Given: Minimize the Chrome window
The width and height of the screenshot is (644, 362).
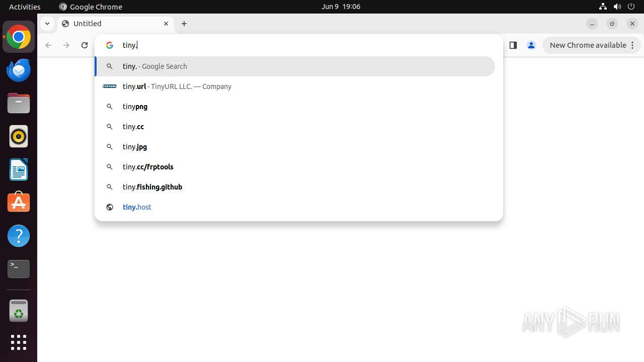Looking at the screenshot, I should click(592, 24).
